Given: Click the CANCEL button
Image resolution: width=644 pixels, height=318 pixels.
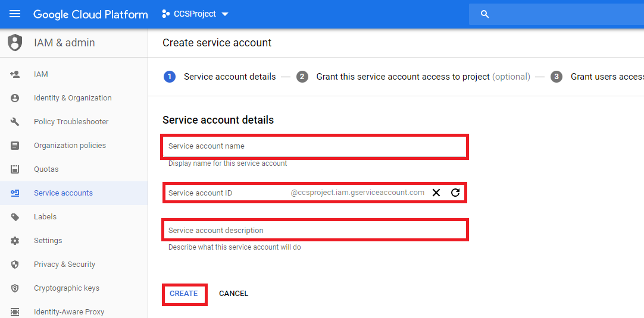Looking at the screenshot, I should click(x=233, y=294).
